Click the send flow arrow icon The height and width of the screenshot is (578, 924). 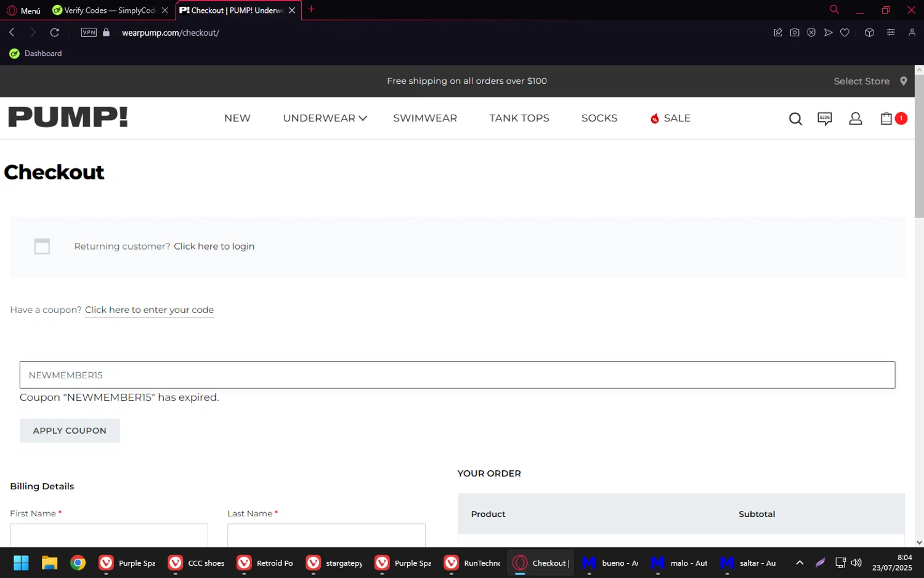pos(828,32)
